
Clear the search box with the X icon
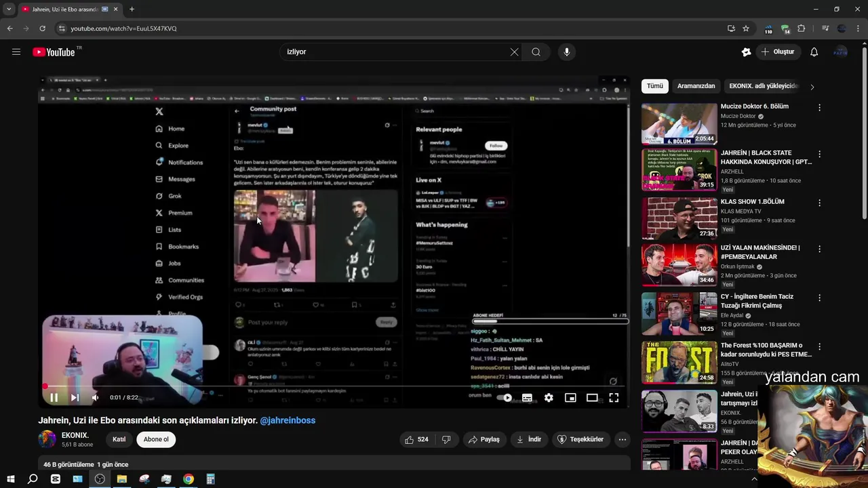click(x=514, y=52)
